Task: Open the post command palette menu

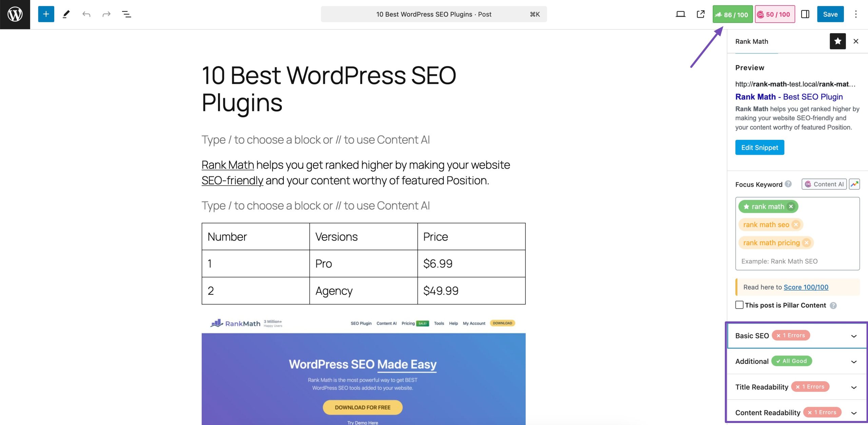Action: tap(433, 14)
